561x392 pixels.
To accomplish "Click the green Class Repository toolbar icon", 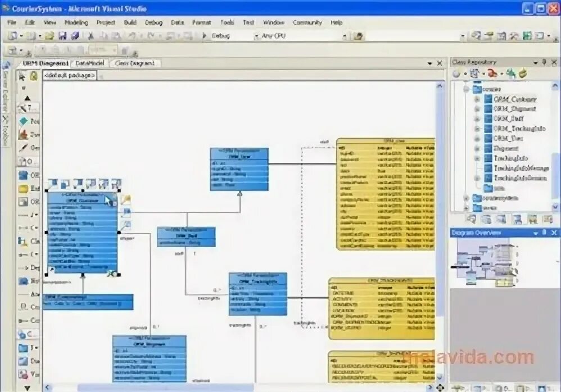I will 511,74.
